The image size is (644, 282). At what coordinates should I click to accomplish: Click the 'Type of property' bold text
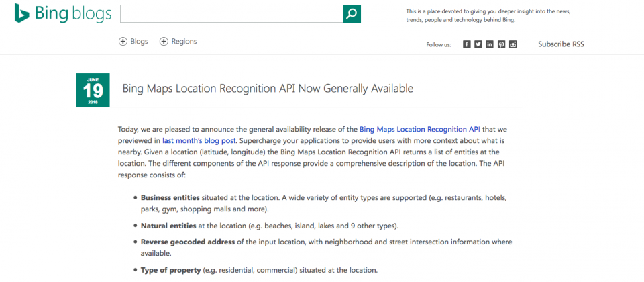pos(171,271)
